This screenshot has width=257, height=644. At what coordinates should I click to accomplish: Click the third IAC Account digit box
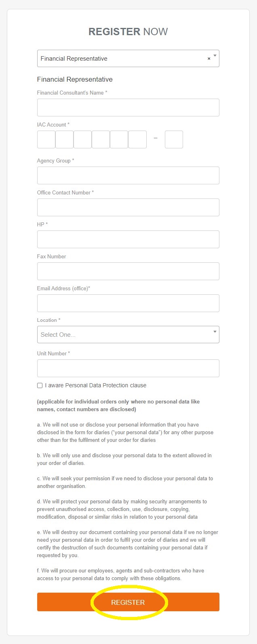click(x=82, y=139)
